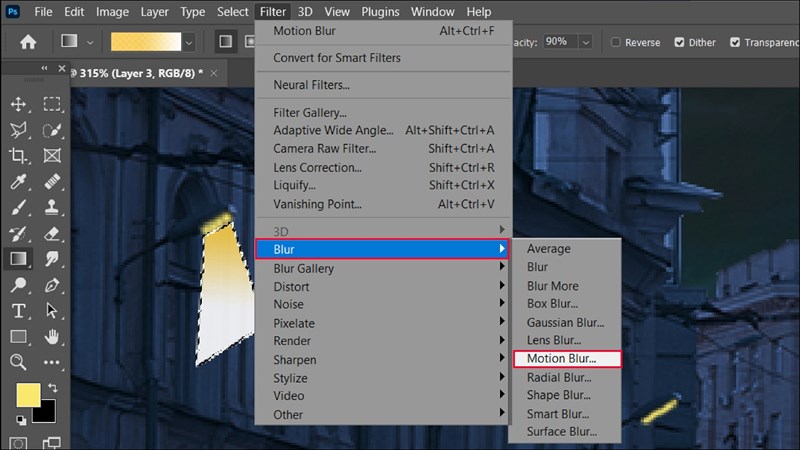Open the Select menu
The height and width of the screenshot is (450, 800).
(x=233, y=11)
